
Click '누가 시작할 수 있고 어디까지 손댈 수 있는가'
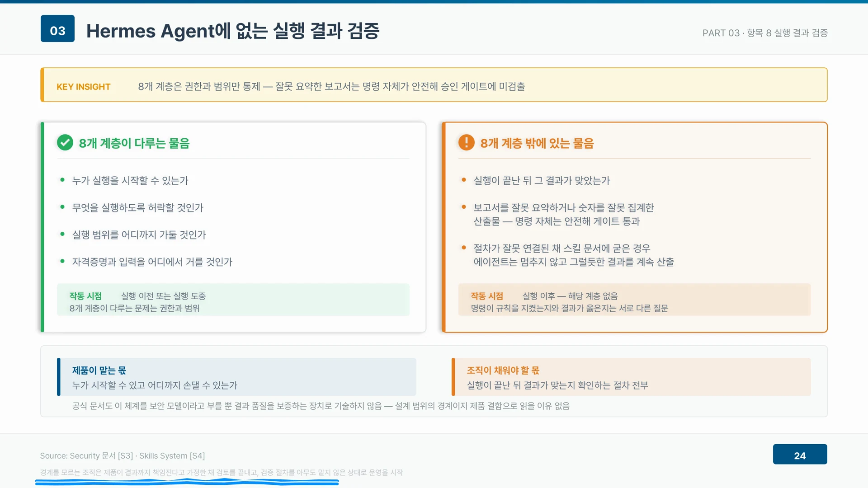coord(155,385)
